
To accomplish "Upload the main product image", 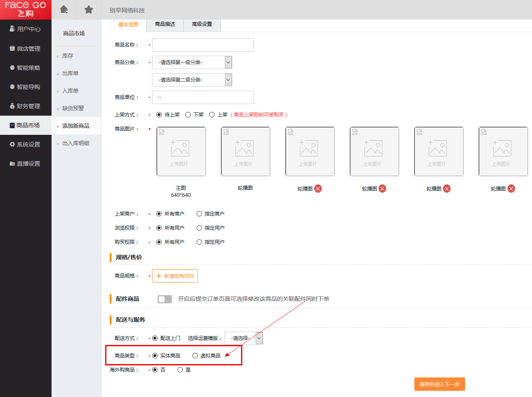I will pyautogui.click(x=181, y=151).
